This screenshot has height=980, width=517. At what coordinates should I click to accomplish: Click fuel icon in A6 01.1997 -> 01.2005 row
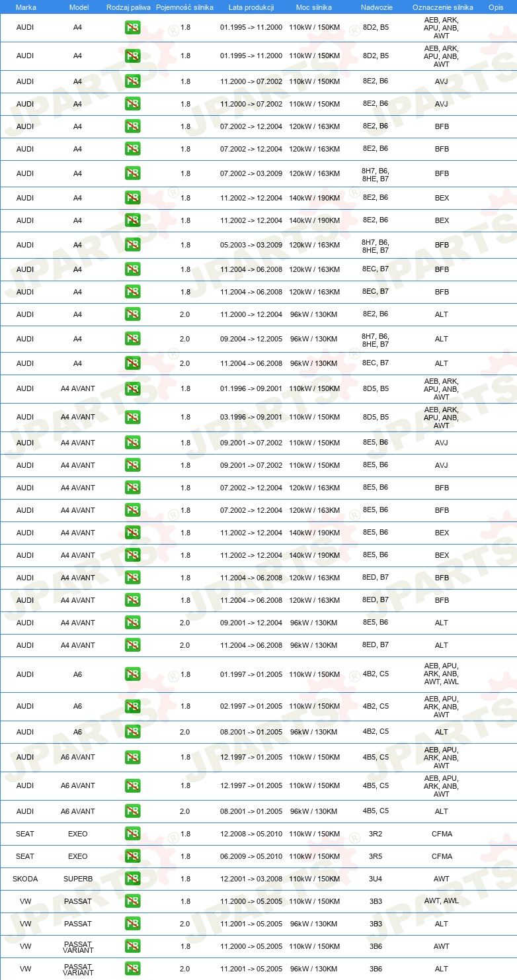[132, 674]
